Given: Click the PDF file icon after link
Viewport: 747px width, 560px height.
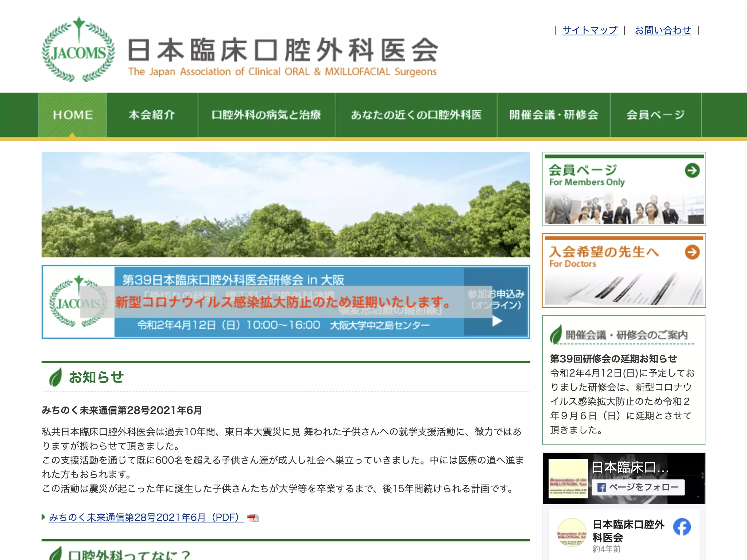Looking at the screenshot, I should tap(253, 518).
